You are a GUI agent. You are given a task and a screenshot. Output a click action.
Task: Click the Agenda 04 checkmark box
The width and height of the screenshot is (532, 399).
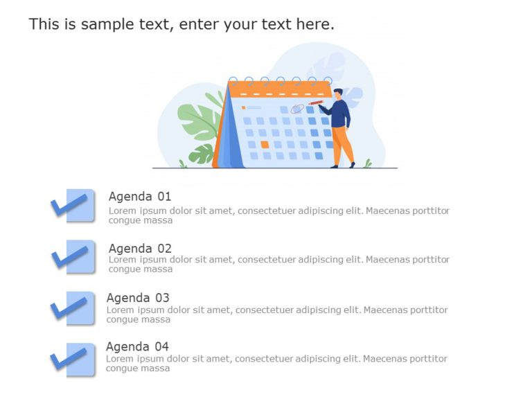(x=75, y=360)
